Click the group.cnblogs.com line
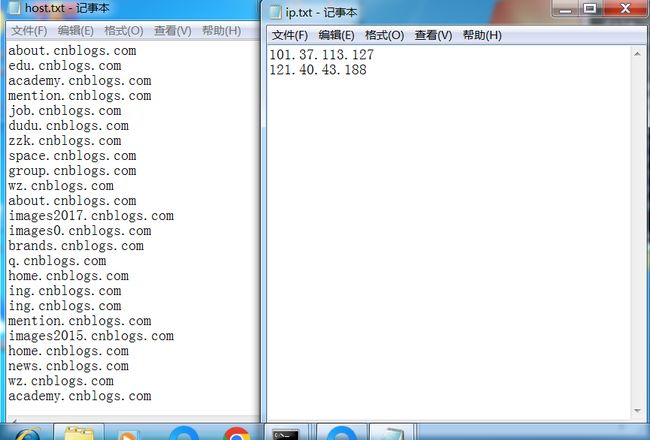 point(72,171)
